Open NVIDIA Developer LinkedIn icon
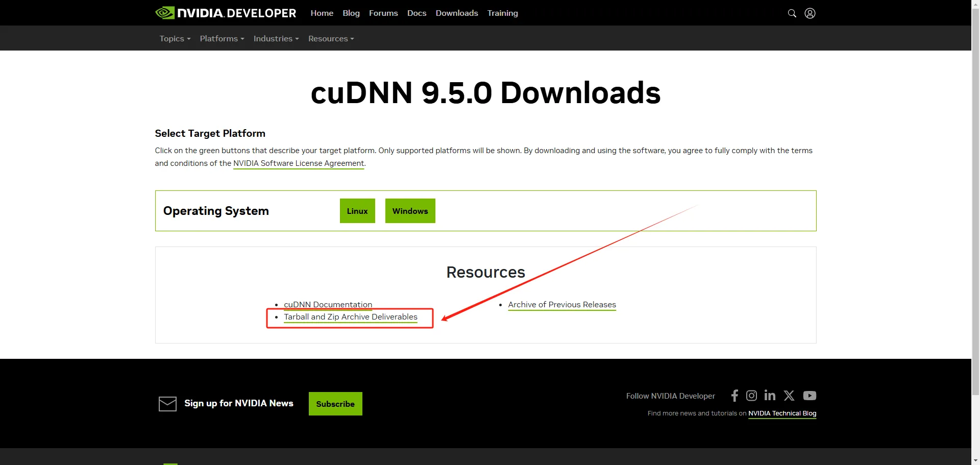Image resolution: width=980 pixels, height=465 pixels. tap(770, 396)
